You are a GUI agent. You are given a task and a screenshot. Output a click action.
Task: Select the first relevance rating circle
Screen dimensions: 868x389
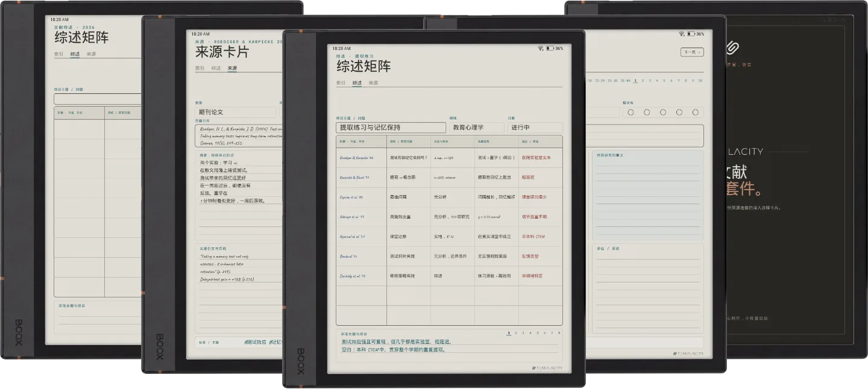tap(631, 112)
